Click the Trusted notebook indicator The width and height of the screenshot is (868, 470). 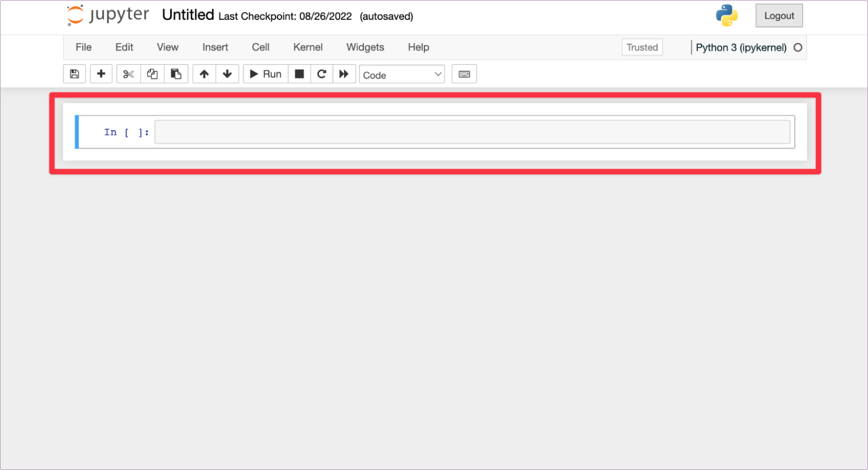coord(642,47)
